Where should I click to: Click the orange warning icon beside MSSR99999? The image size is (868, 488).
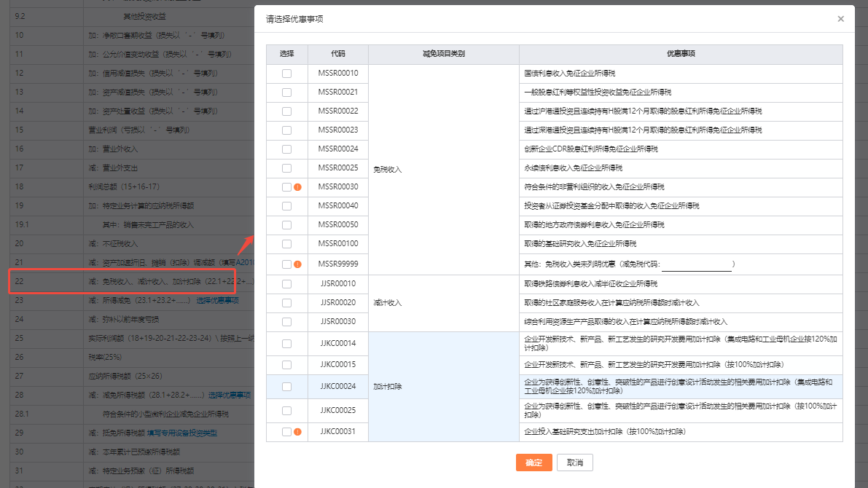(297, 264)
